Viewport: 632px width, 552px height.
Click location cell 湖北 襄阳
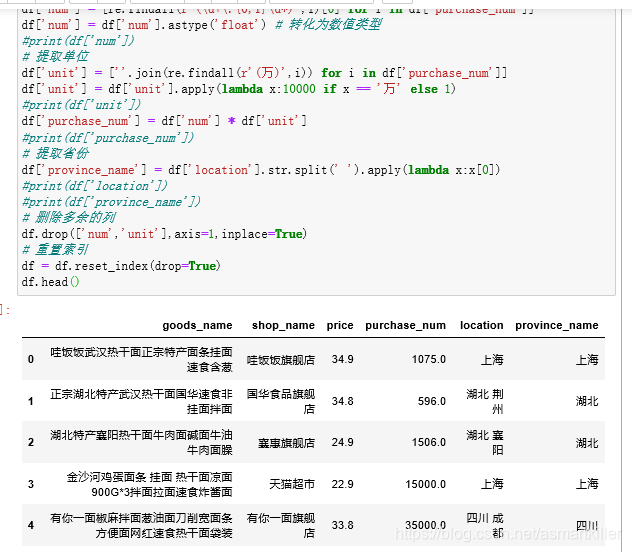(485, 442)
